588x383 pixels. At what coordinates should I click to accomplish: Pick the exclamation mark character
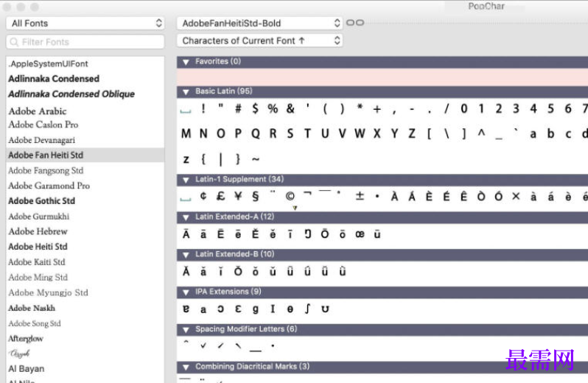click(203, 109)
